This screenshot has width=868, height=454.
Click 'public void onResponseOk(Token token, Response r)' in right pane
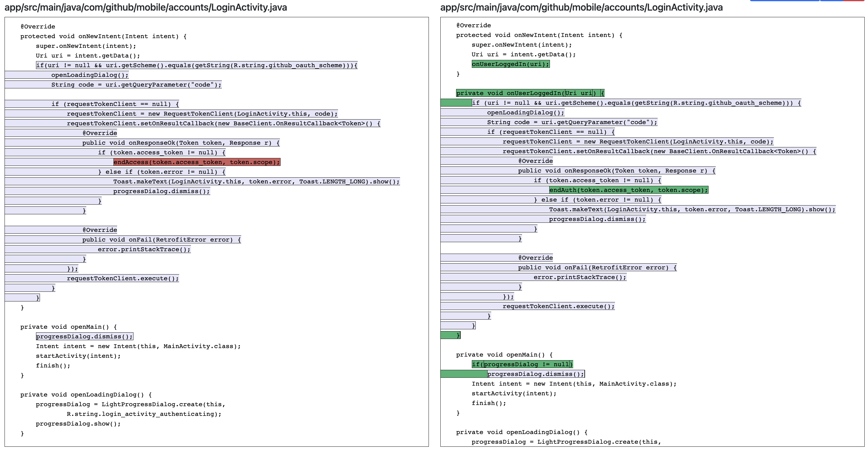click(616, 171)
